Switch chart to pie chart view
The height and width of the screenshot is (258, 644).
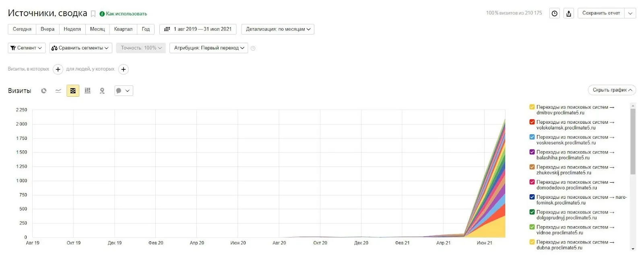tap(44, 91)
